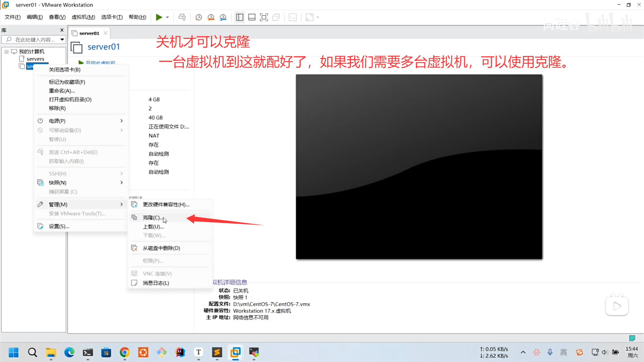Click the send Ctrl+Alt+Del toolbar icon
Screen dimensions: 644x362
coord(182,17)
